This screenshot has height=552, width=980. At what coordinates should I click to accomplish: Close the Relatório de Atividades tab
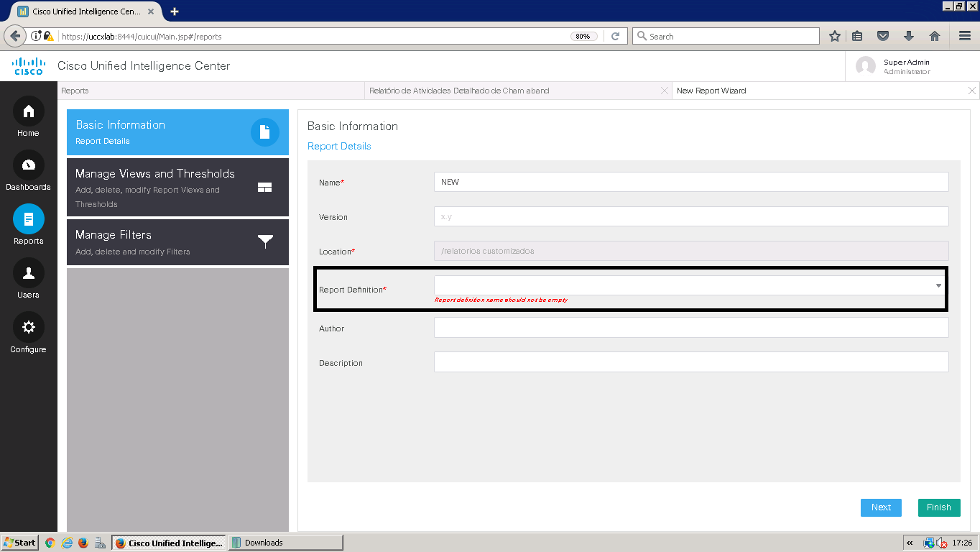[x=665, y=91]
